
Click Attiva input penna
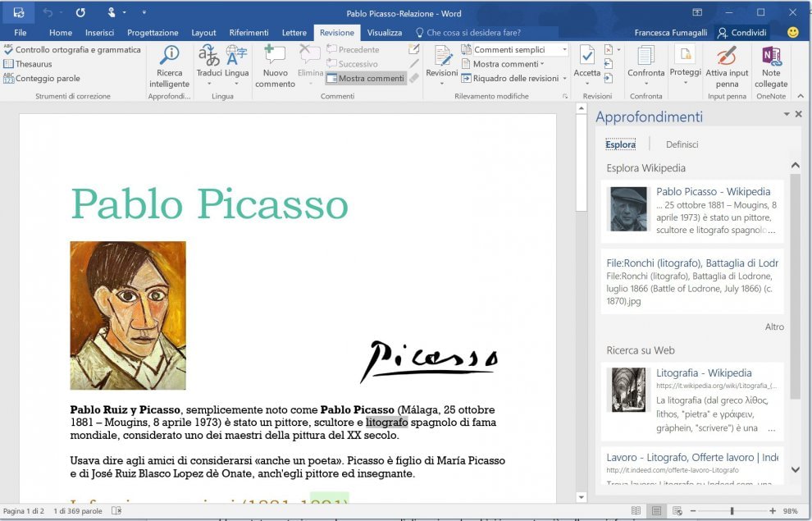pyautogui.click(x=727, y=66)
